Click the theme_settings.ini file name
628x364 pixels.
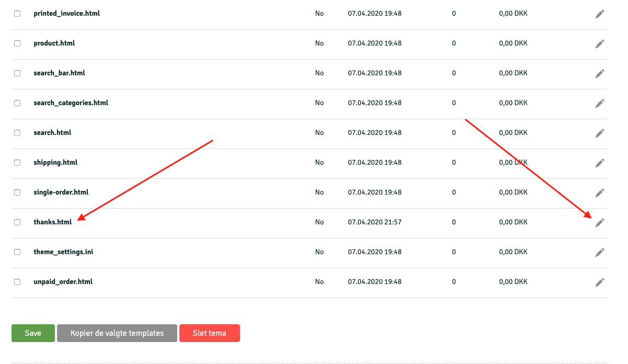(x=63, y=252)
